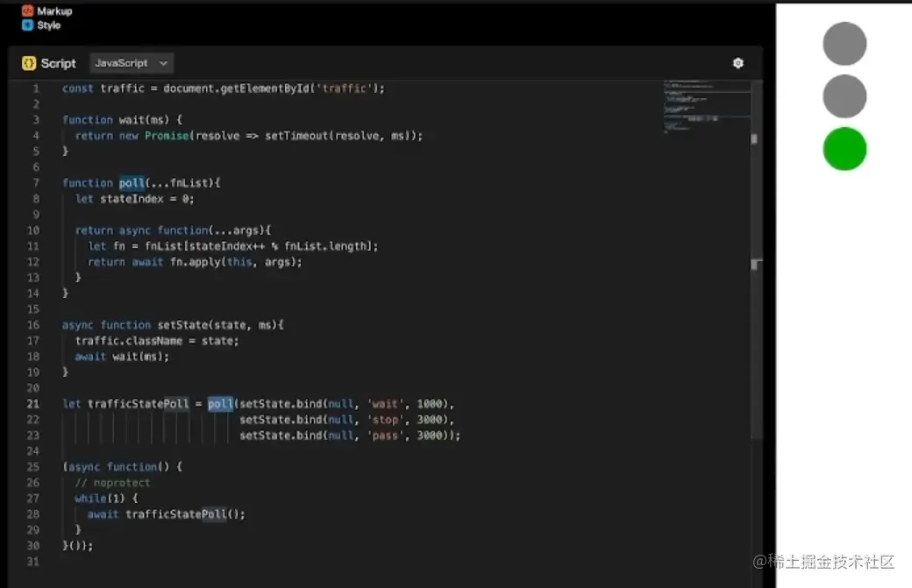
Task: Click 'await trafficStatePoll();' line
Action: coord(167,514)
